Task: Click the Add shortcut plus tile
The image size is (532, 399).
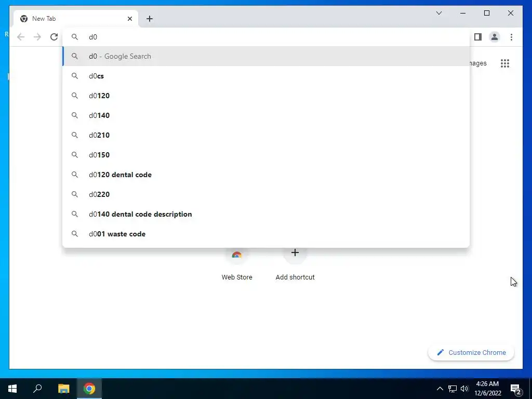Action: pyautogui.click(x=295, y=264)
